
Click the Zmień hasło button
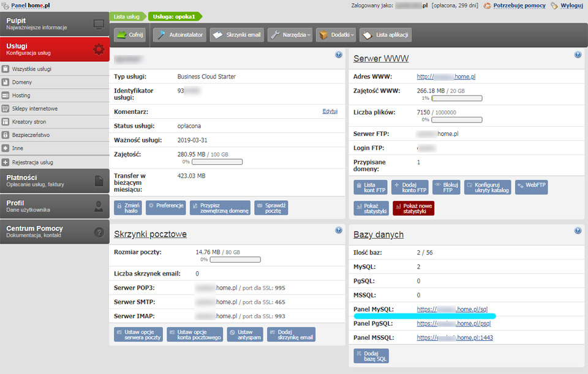coord(128,208)
